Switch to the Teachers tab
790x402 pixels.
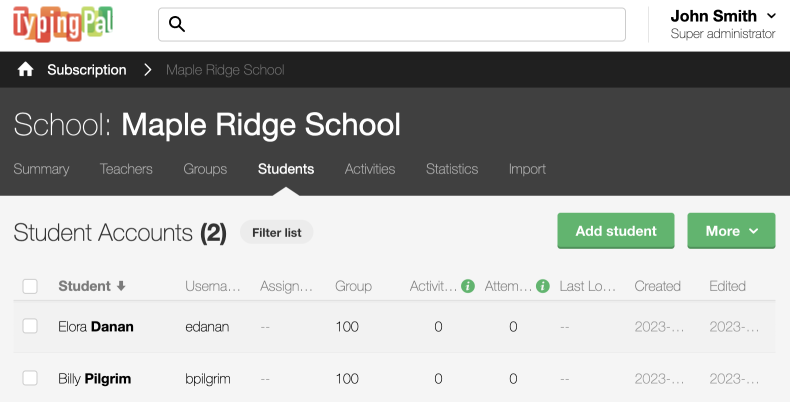pyautogui.click(x=126, y=169)
